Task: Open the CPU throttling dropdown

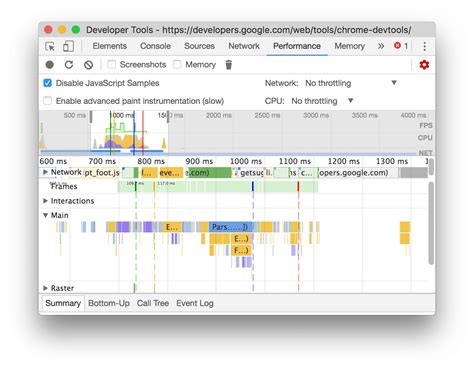Action: (322, 101)
